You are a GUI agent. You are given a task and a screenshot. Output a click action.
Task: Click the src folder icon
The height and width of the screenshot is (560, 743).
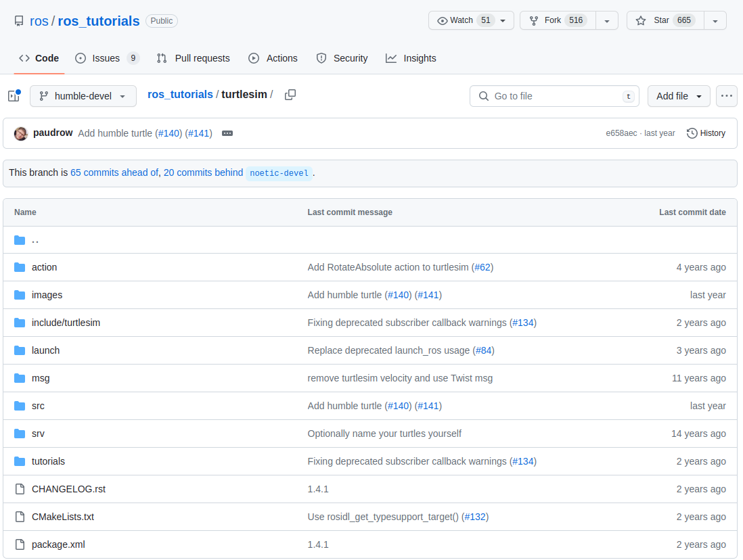[20, 406]
